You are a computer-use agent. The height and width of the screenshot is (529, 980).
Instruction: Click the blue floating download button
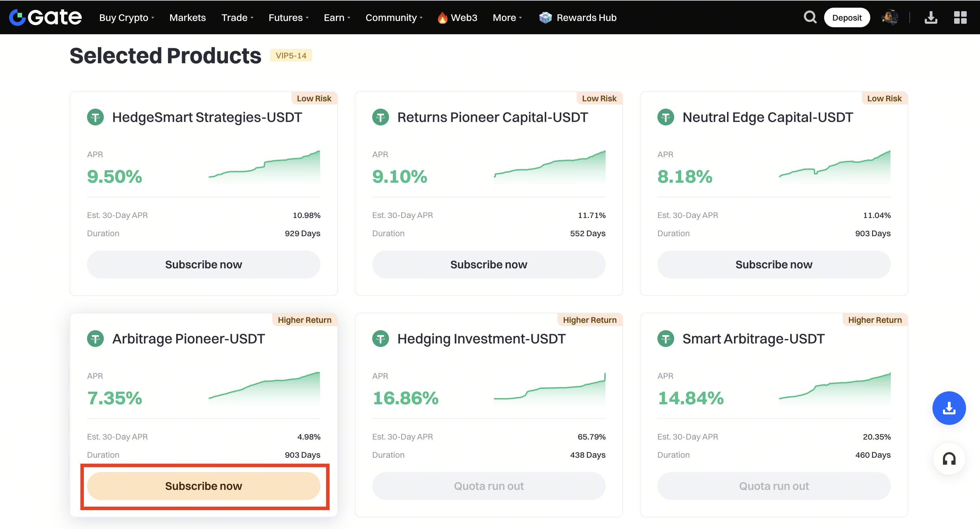pyautogui.click(x=949, y=408)
